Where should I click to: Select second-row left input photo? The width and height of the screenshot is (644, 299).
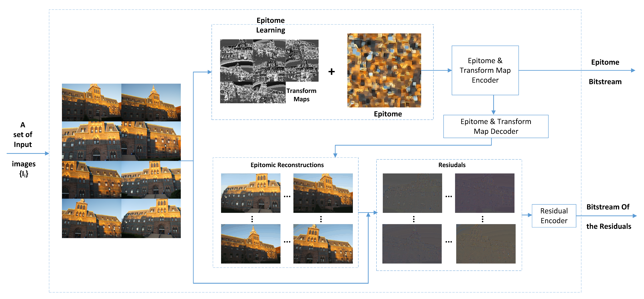point(91,141)
